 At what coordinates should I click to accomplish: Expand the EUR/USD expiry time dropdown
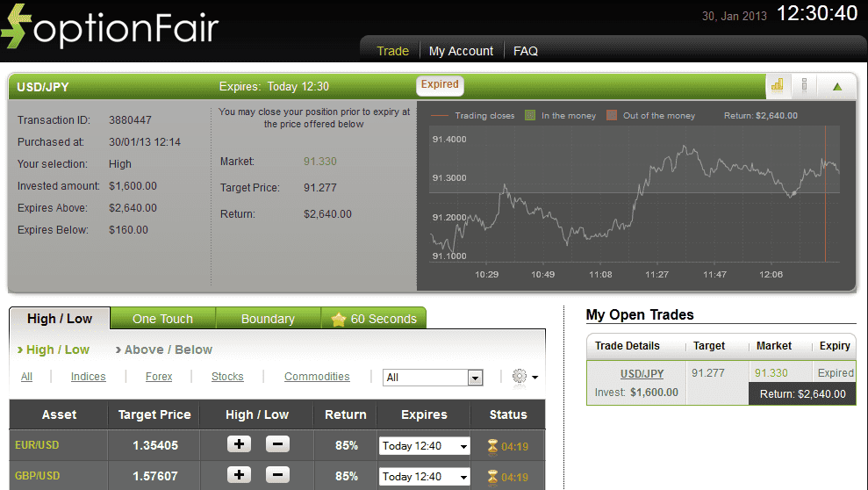click(x=424, y=446)
